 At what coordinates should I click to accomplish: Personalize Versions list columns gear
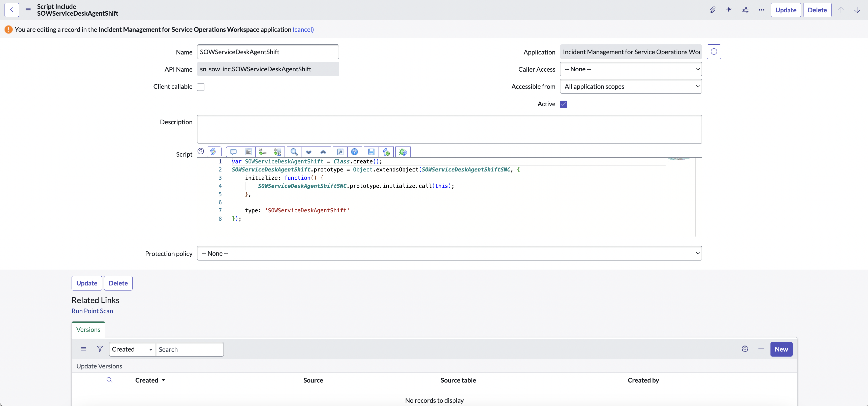click(x=745, y=349)
